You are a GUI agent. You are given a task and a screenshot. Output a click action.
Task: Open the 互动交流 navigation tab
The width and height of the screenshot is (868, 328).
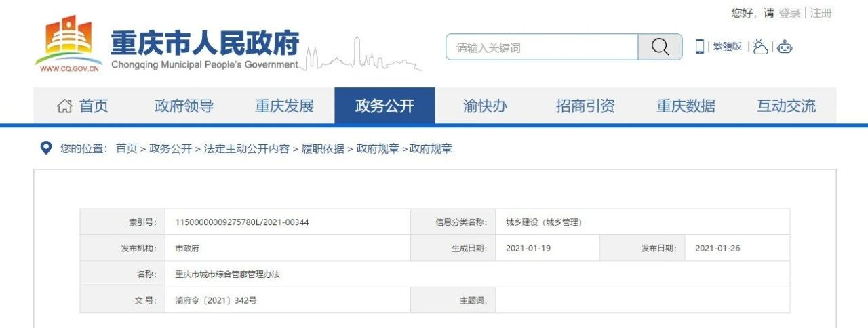(786, 106)
